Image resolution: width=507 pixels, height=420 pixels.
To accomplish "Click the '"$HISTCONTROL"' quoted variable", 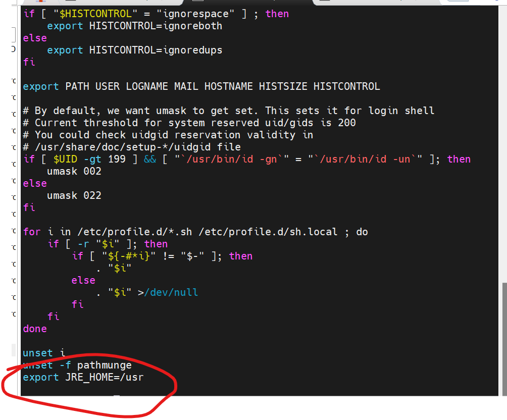I will [95, 14].
